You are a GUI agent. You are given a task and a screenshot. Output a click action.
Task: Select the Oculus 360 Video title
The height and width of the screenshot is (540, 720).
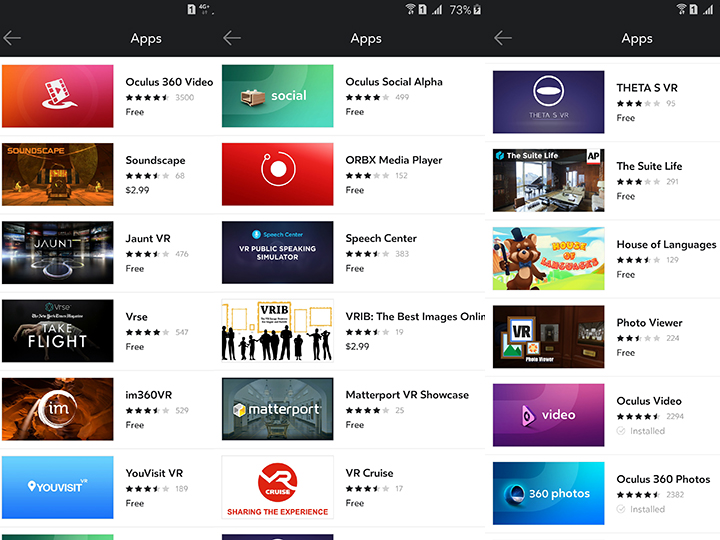click(169, 82)
